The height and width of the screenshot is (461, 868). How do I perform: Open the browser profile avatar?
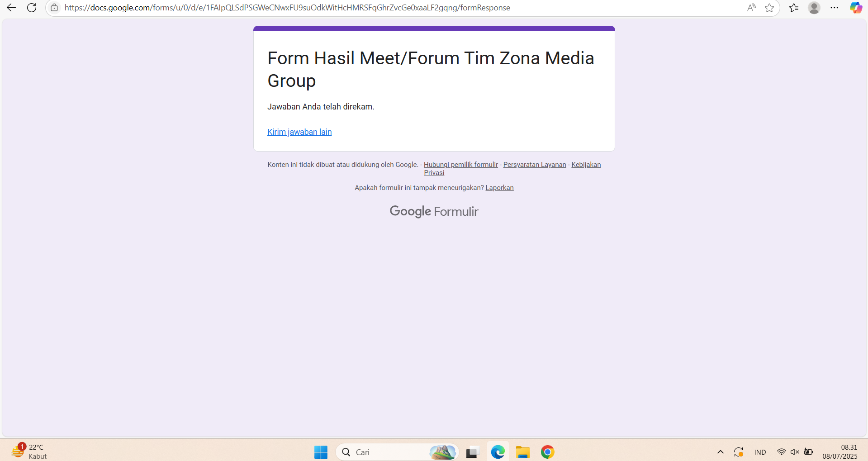click(x=814, y=7)
